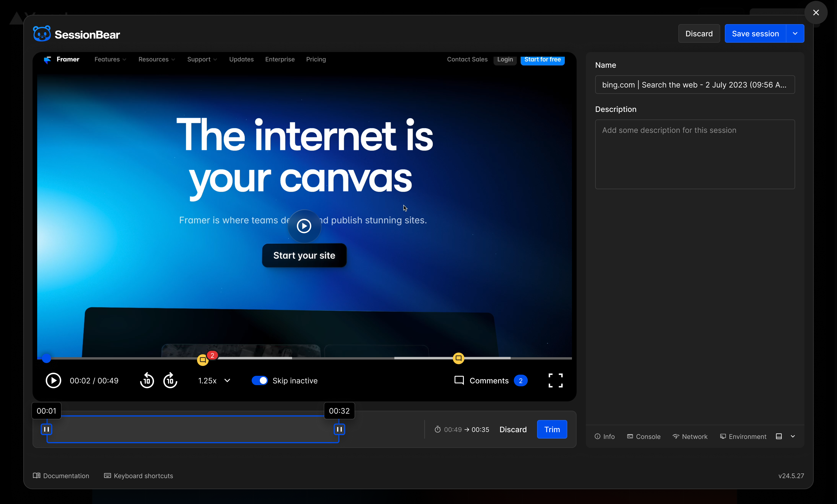Open the second yellow comment marker on timeline
The image size is (837, 504).
click(458, 358)
